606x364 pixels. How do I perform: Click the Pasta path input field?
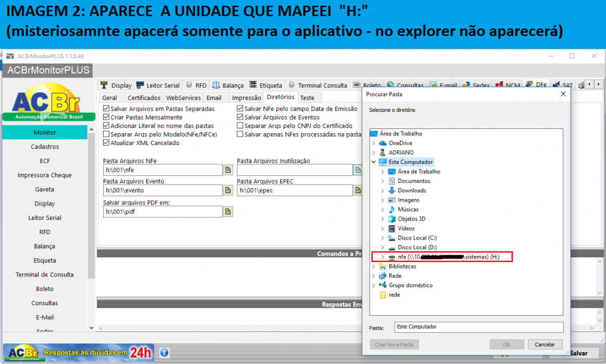tap(479, 327)
